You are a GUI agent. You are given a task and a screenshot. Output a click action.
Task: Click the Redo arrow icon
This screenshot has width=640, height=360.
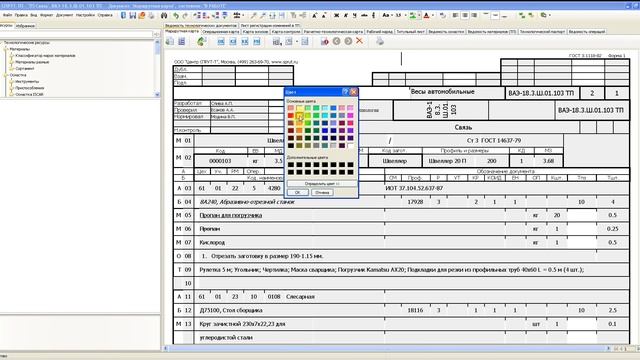tap(185, 16)
